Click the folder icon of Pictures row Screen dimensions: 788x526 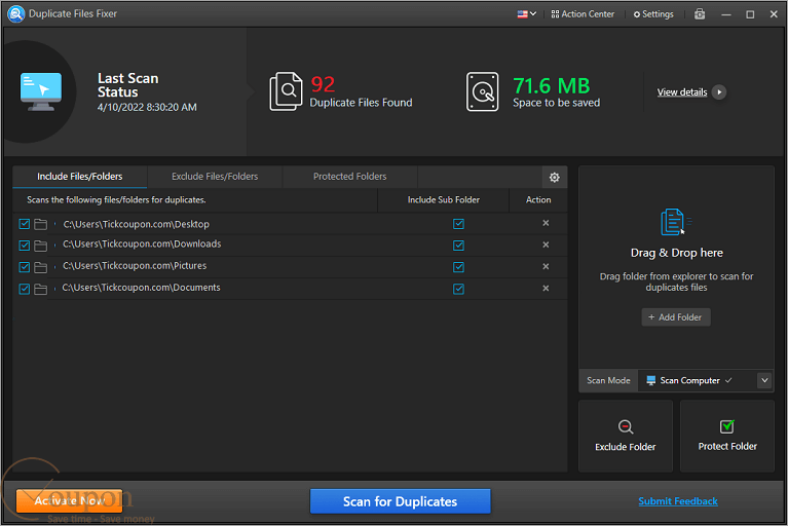tap(41, 267)
